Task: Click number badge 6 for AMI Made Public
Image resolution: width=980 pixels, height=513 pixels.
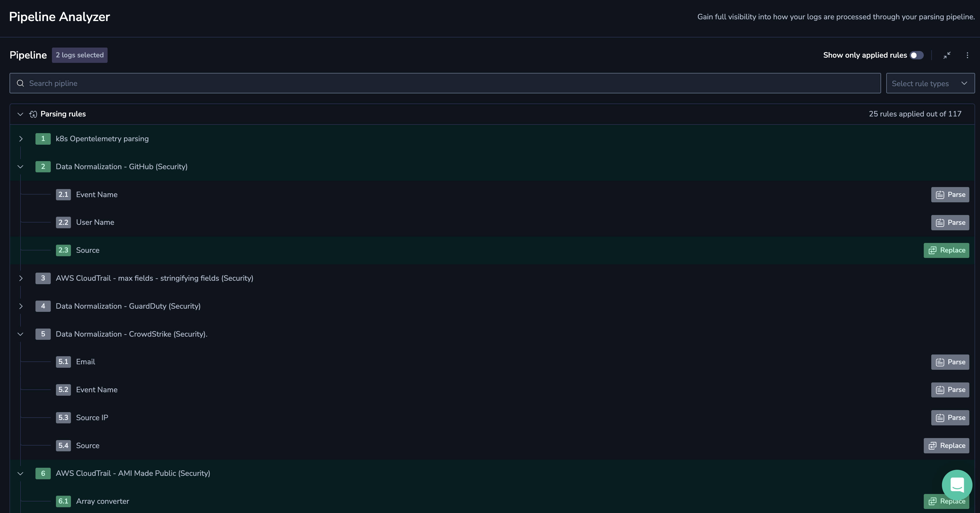Action: (x=43, y=474)
